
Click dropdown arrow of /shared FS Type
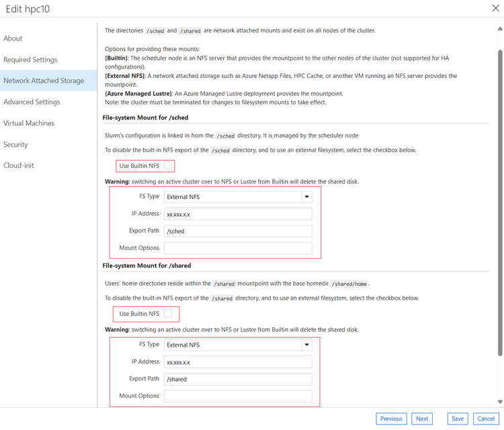tap(306, 345)
